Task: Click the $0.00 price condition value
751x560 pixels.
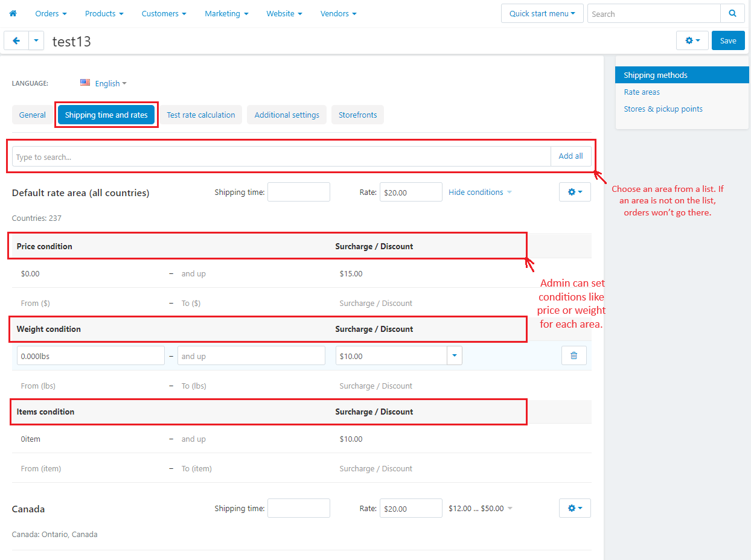Action: click(x=30, y=273)
